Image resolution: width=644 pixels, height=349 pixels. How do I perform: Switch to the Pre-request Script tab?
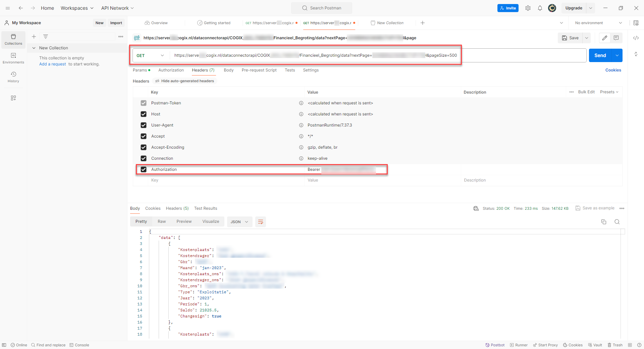click(259, 70)
